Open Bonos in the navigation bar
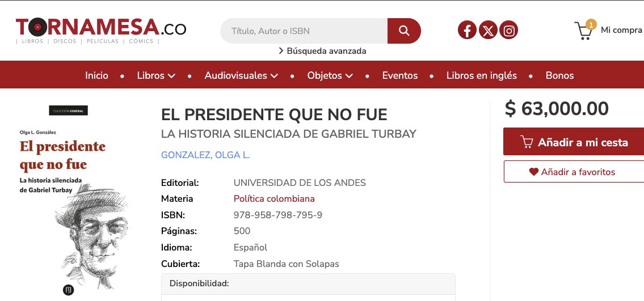 pyautogui.click(x=559, y=75)
